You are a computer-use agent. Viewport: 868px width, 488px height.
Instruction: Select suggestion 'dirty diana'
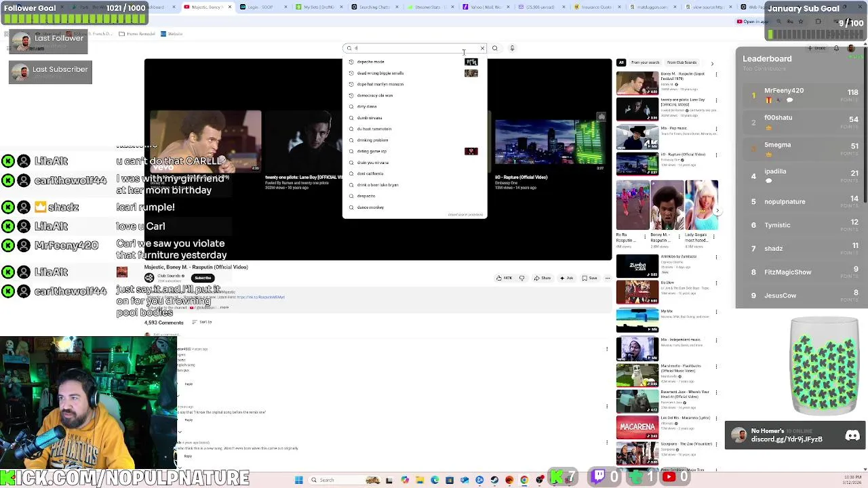click(414, 106)
